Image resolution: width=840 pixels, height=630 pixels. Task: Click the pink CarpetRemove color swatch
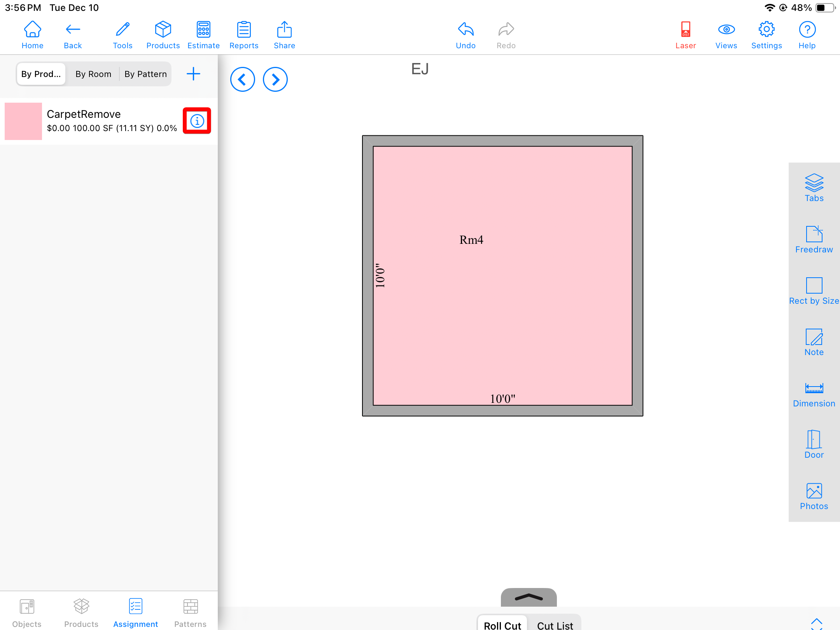[x=23, y=121]
